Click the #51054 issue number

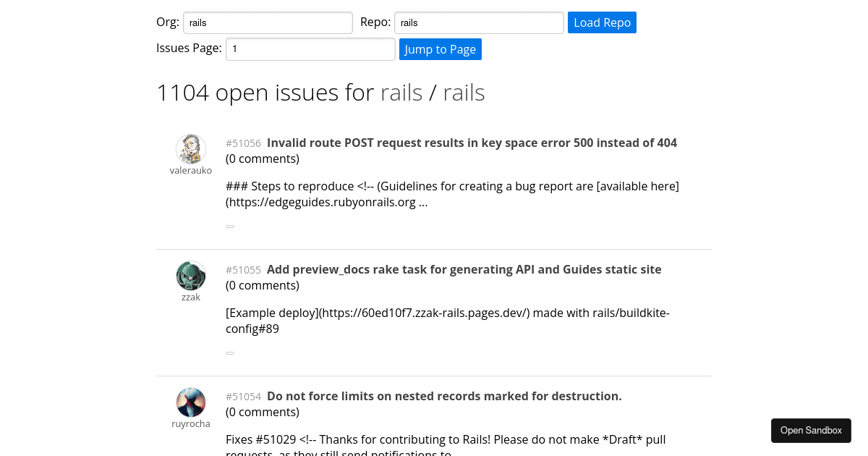pos(243,397)
